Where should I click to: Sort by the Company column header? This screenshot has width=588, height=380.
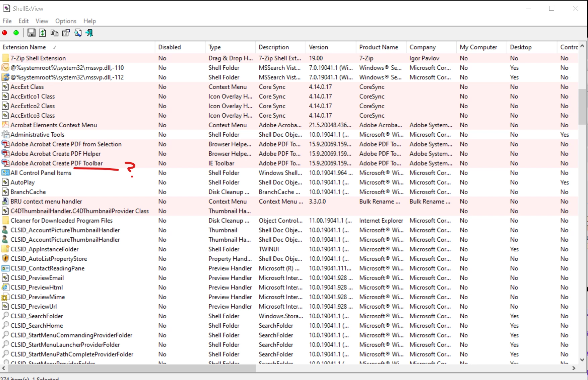431,47
